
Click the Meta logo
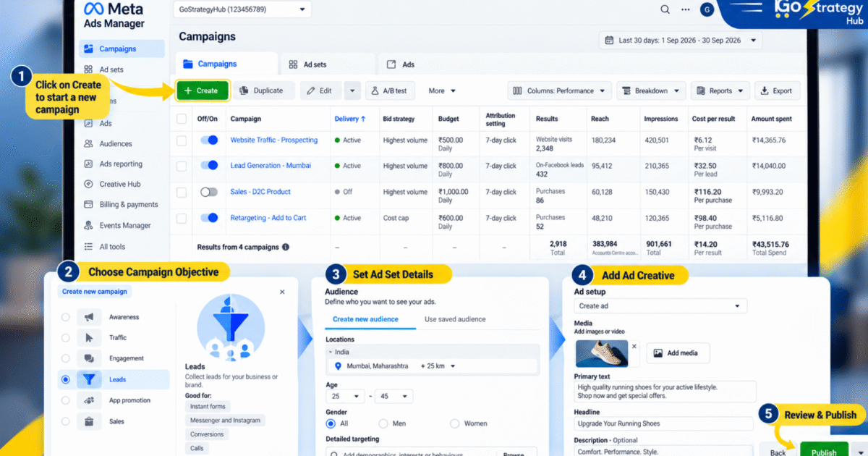click(114, 9)
